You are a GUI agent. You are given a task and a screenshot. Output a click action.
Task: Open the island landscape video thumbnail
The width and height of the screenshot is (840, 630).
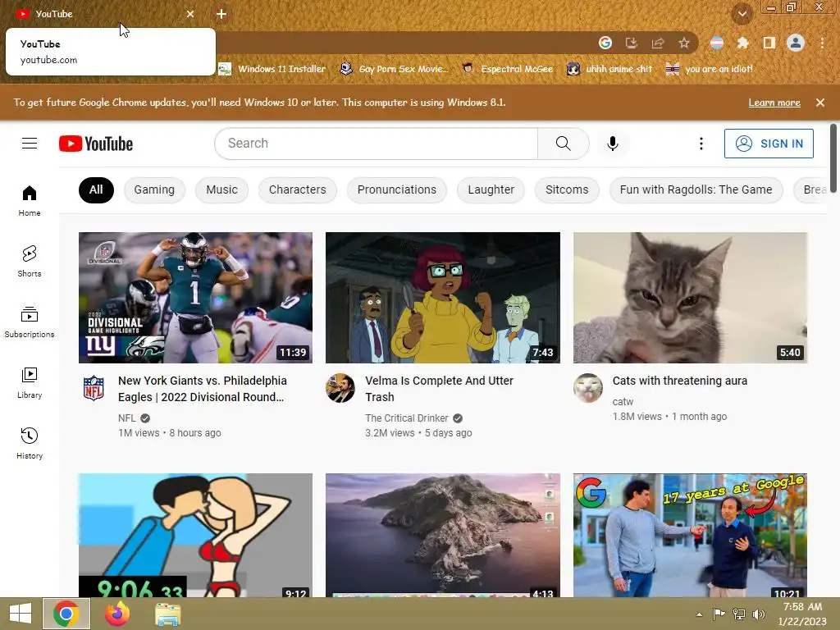pos(443,535)
